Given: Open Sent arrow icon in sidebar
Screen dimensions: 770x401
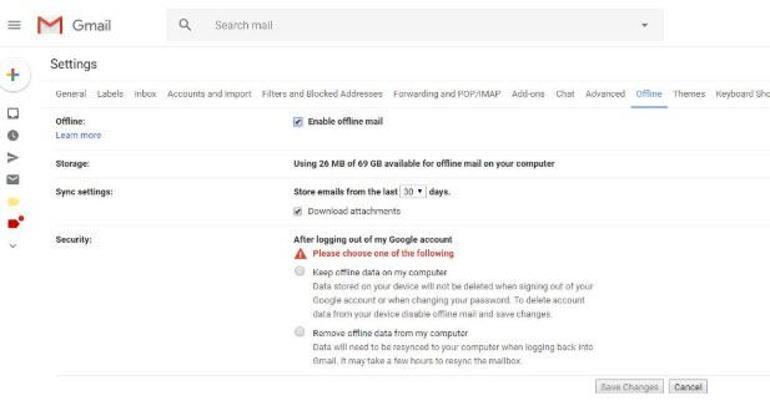Looking at the screenshot, I should click(13, 157).
